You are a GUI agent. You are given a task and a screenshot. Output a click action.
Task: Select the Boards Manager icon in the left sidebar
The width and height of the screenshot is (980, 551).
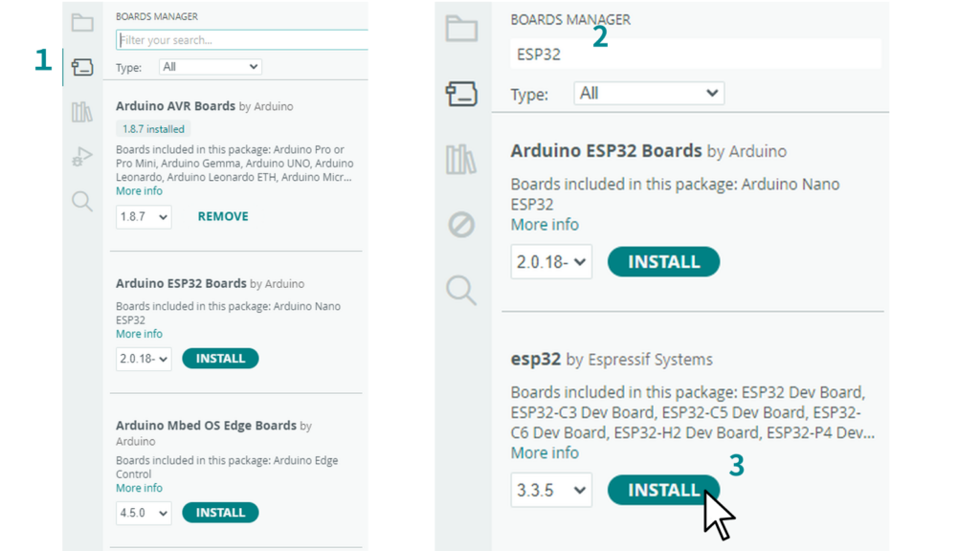pyautogui.click(x=81, y=67)
